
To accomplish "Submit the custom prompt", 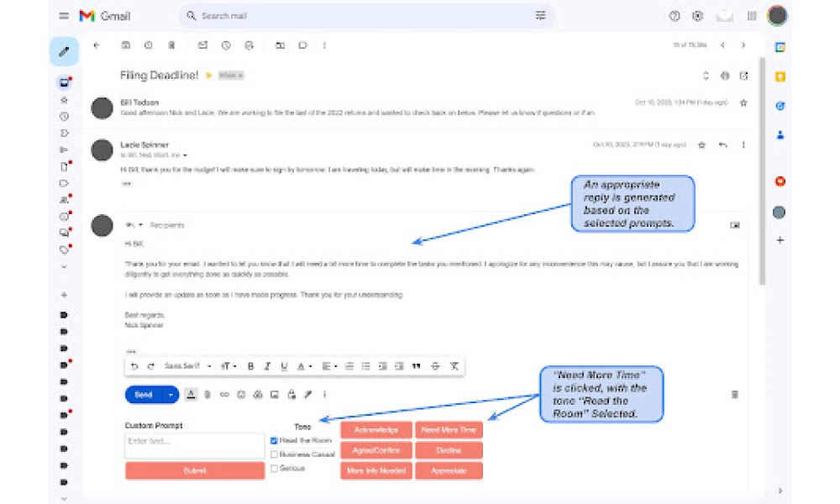I will [x=195, y=470].
